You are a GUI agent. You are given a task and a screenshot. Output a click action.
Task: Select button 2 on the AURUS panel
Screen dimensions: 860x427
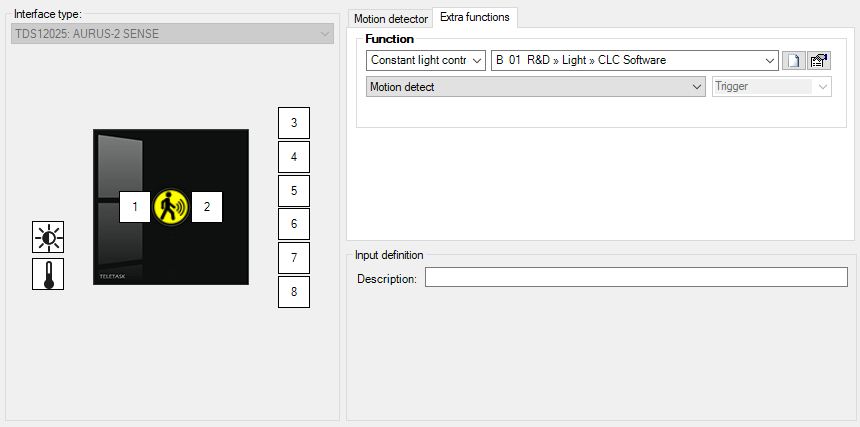click(207, 207)
